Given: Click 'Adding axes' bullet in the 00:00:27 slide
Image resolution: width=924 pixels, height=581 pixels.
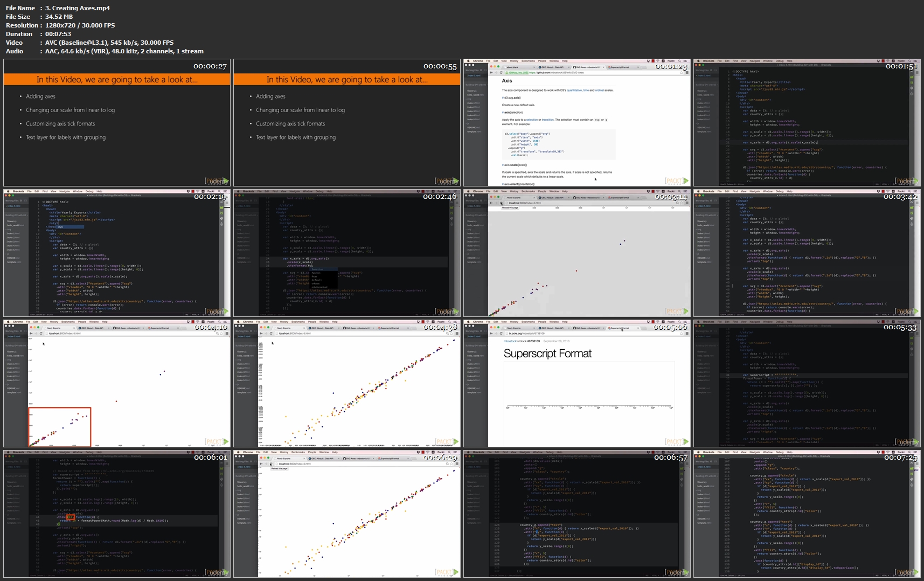Looking at the screenshot, I should 41,96.
